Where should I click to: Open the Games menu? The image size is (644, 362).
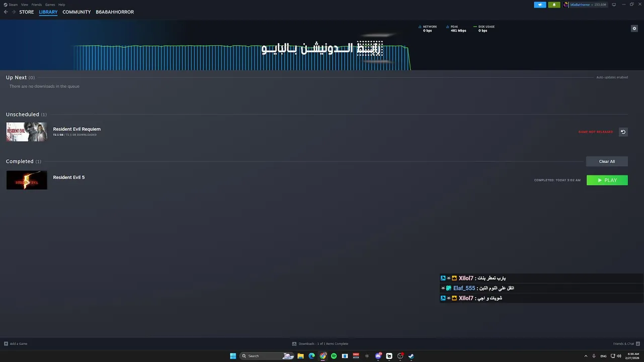click(x=50, y=5)
